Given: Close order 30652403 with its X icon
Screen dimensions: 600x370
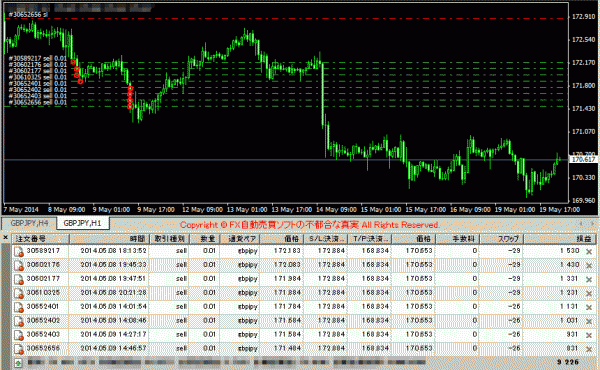Looking at the screenshot, I should pyautogui.click(x=589, y=335).
